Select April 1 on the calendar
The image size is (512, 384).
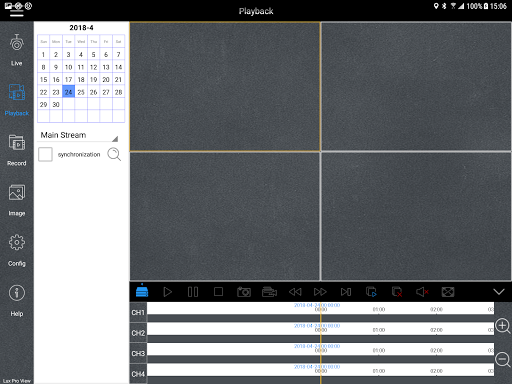(43, 54)
